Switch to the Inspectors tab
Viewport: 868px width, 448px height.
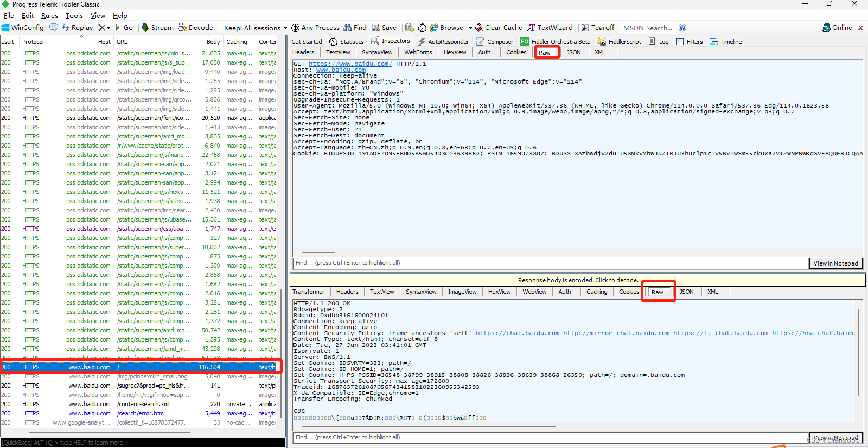coord(391,41)
